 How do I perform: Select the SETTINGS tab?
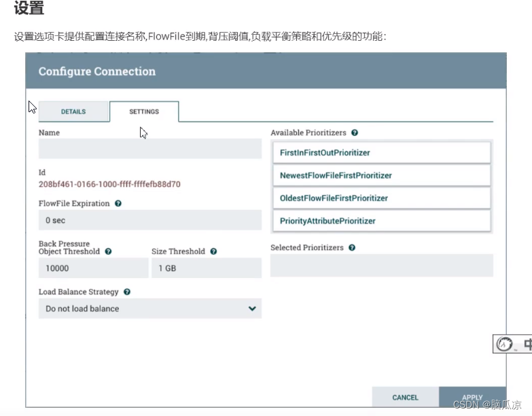click(144, 111)
